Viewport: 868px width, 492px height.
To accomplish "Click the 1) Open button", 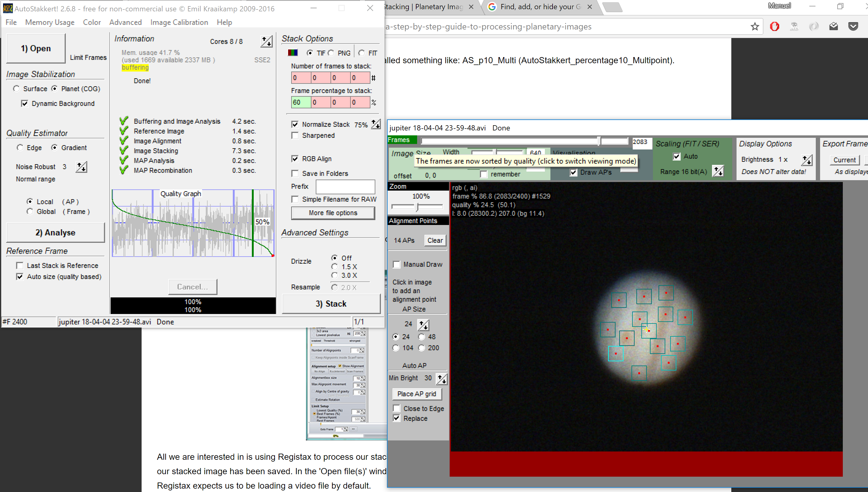I will click(x=36, y=48).
